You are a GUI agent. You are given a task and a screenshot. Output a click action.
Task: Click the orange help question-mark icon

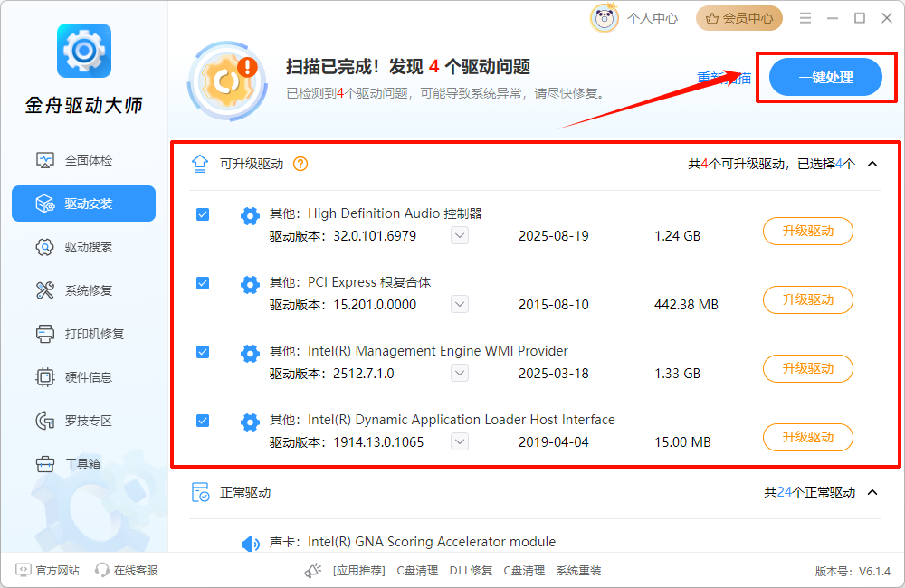(300, 164)
